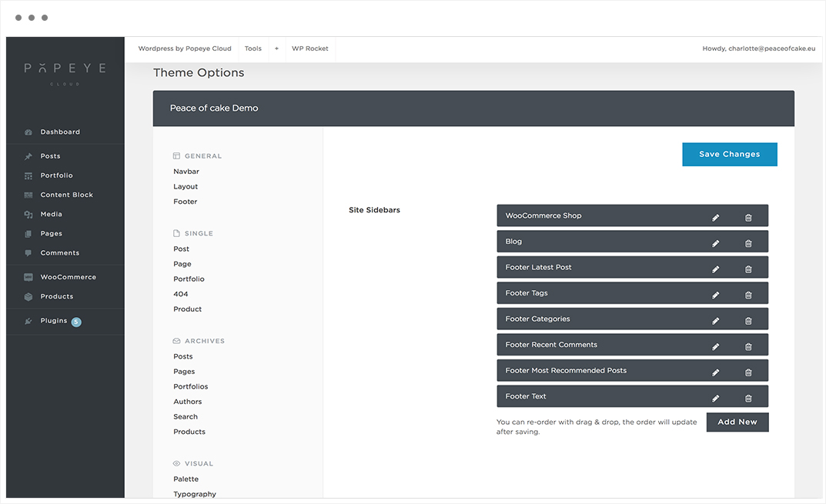
Task: Edit the Footer Most Recommended Posts sidebar
Action: 715,372
